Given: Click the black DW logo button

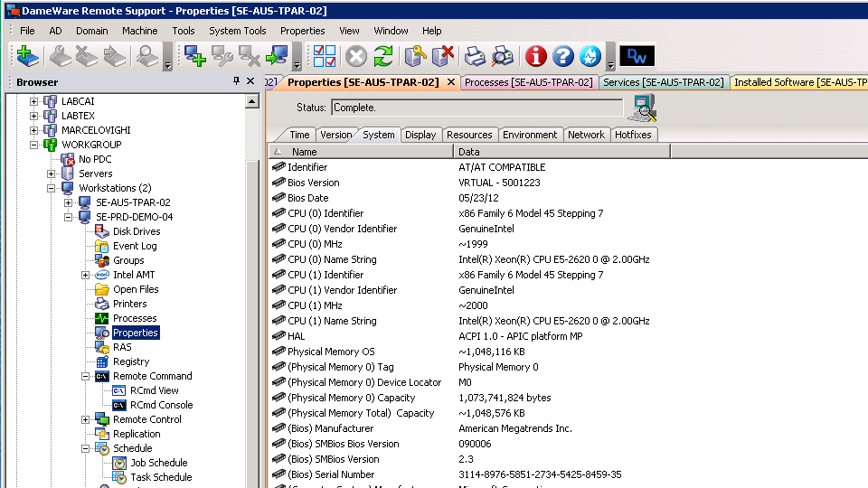Looking at the screenshot, I should (637, 56).
